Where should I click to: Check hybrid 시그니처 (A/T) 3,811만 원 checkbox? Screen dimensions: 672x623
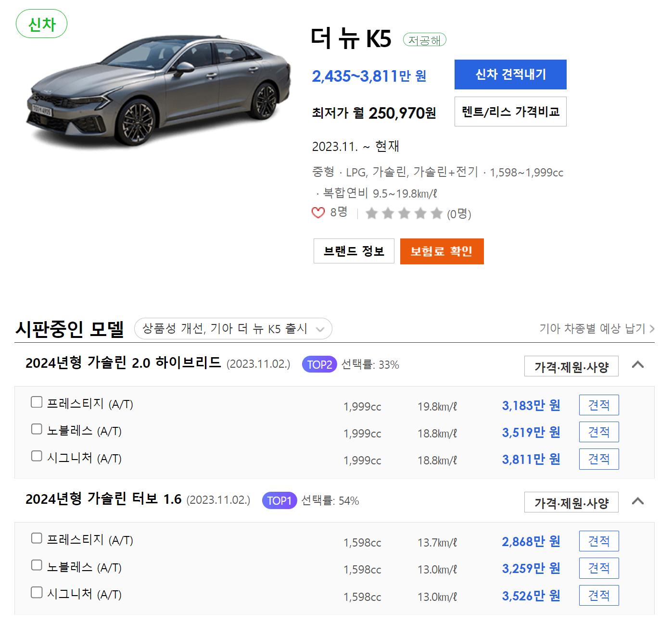point(37,456)
